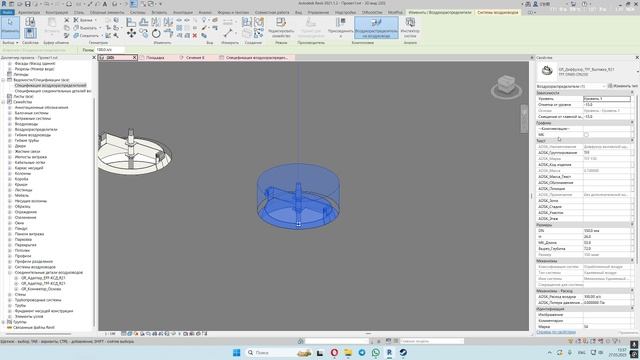The width and height of the screenshot is (640, 360).
Task: Click the Windows Start button
Action: pos(236,352)
